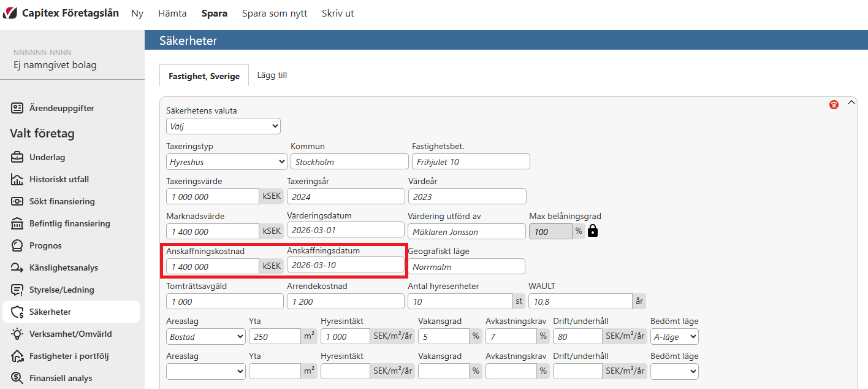Open the empty Areaslag dropdown in second row
The height and width of the screenshot is (389, 868).
(x=206, y=371)
